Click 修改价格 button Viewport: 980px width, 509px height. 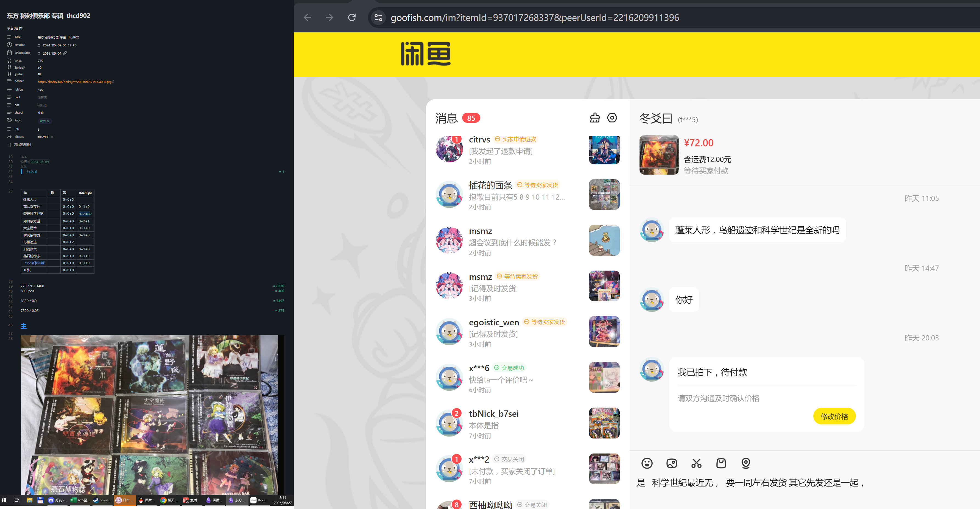coord(834,416)
